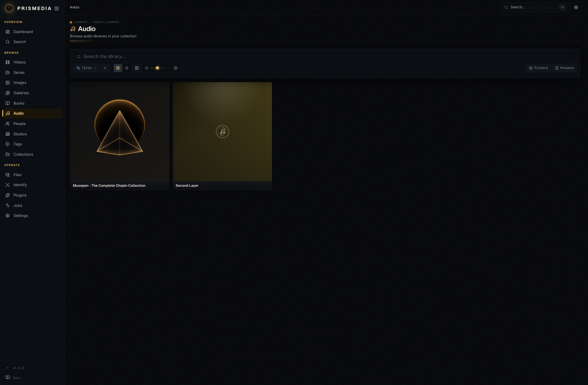
Task: Open the Dashboard page
Action: (x=32, y=32)
